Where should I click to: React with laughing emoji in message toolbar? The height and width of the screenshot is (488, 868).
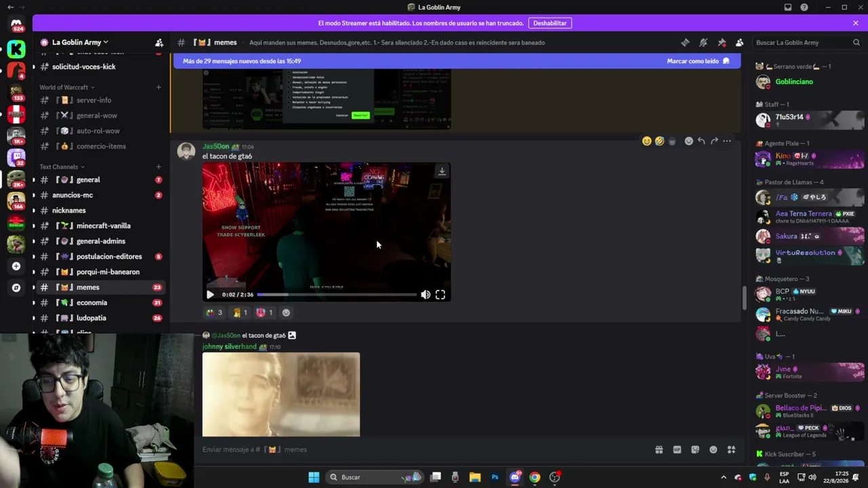659,141
